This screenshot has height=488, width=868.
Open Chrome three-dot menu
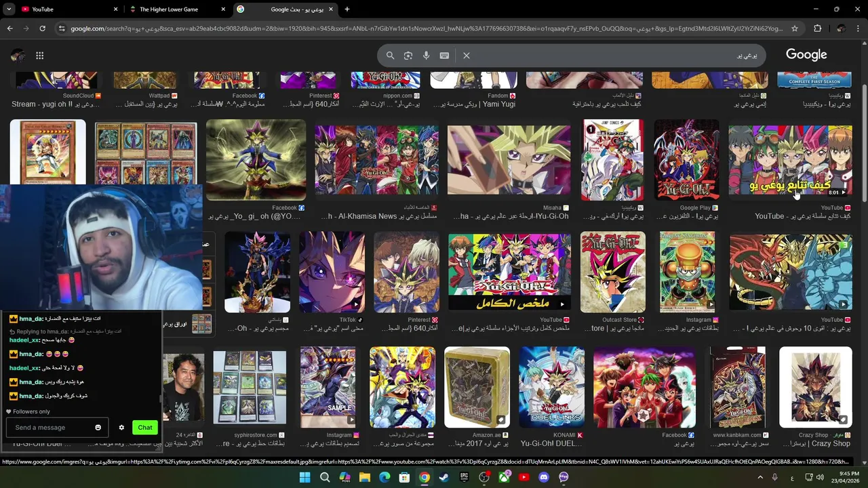click(859, 28)
